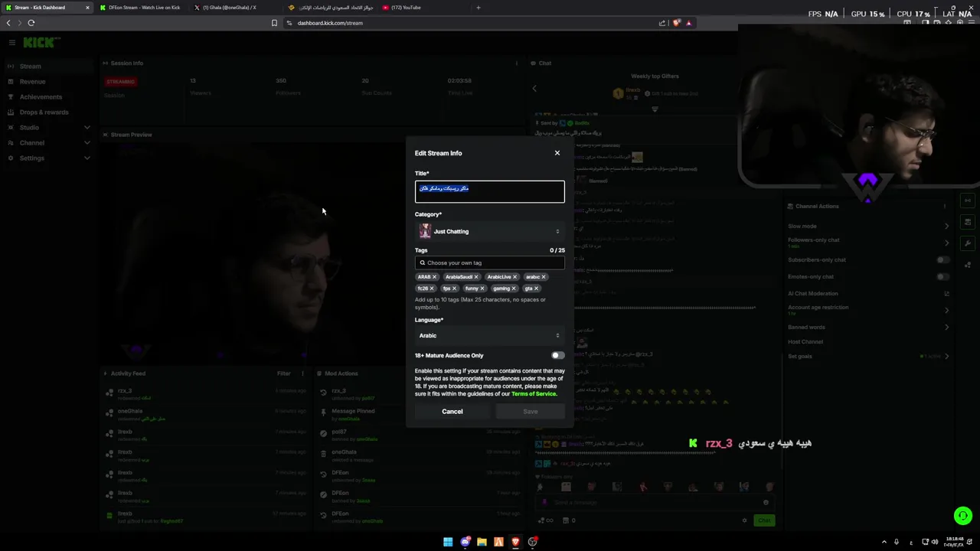Remove the gta tag
Image resolution: width=980 pixels, height=551 pixels.
pyautogui.click(x=536, y=289)
